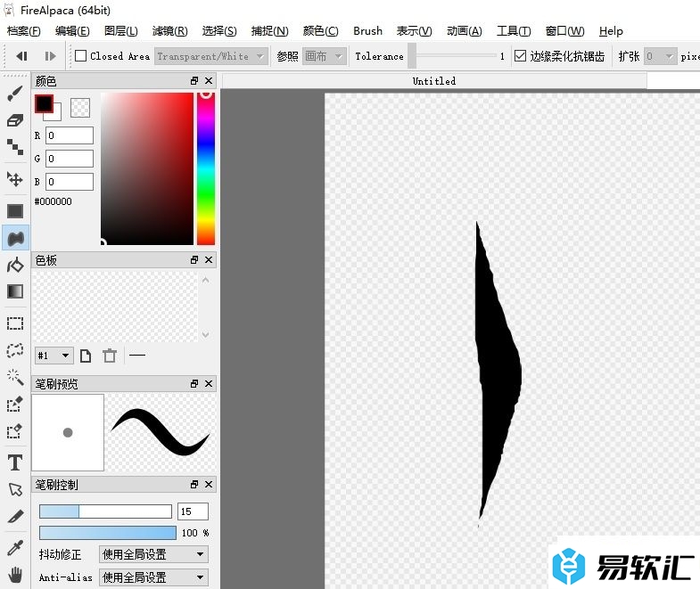Image resolution: width=700 pixels, height=589 pixels.
Task: Open the 动画(A) animation menu
Action: pos(465,31)
